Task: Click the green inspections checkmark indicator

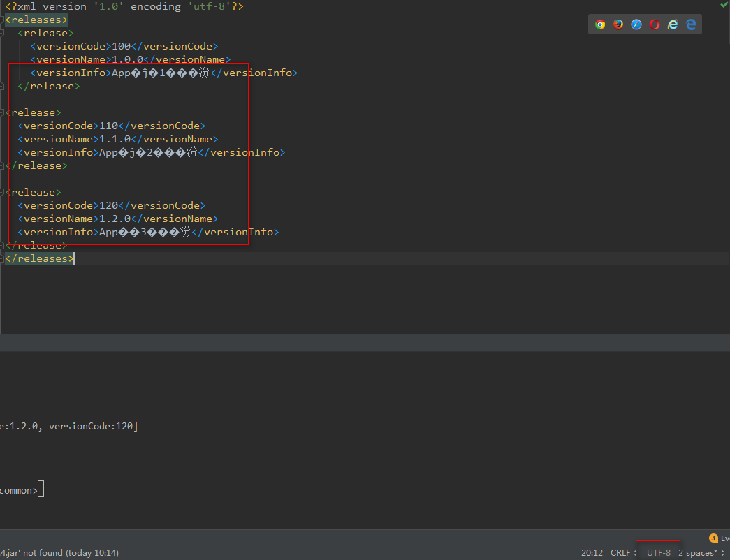Action: click(x=724, y=6)
